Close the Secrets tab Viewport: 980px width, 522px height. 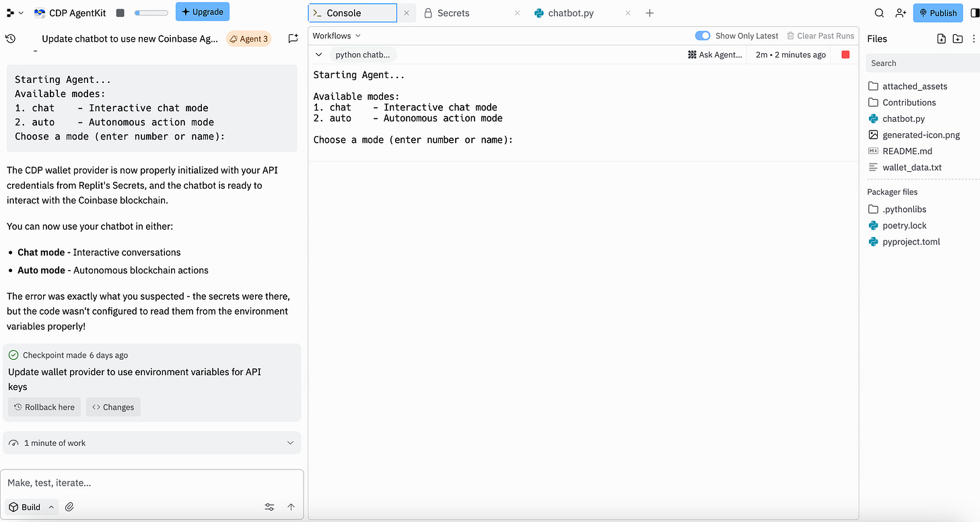tap(517, 13)
